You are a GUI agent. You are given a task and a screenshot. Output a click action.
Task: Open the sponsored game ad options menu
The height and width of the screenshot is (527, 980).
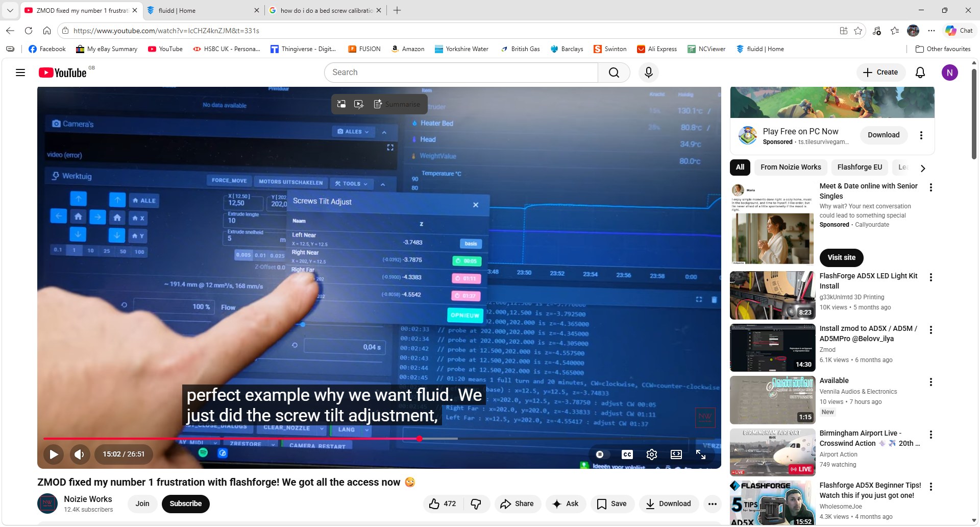[x=921, y=135]
